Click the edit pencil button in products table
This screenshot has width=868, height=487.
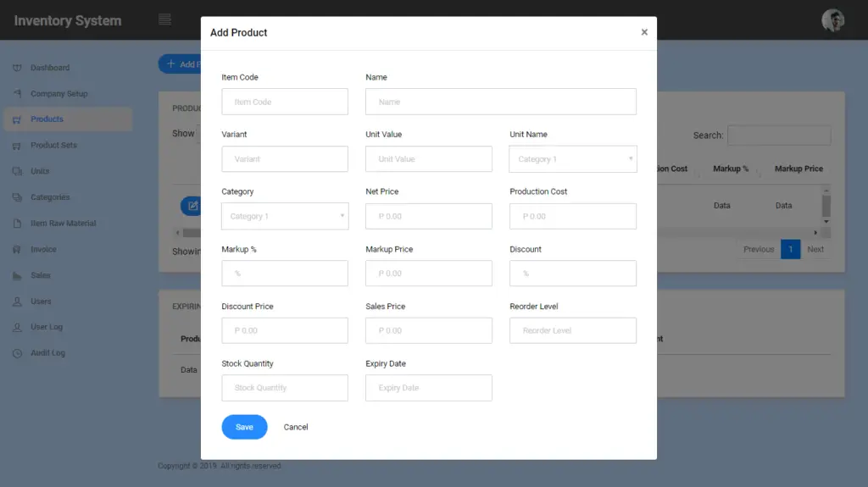coord(191,206)
